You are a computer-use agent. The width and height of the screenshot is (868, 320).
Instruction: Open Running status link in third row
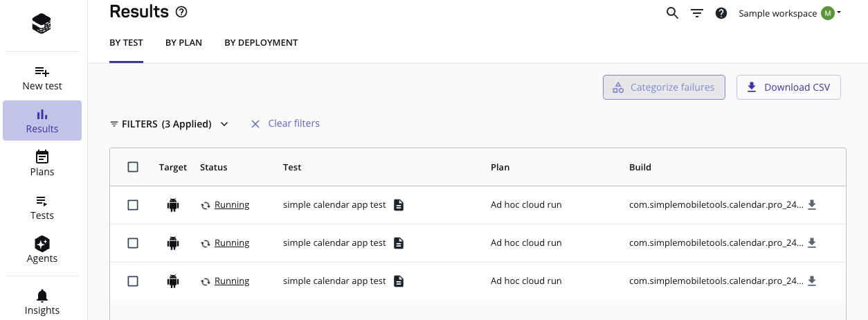coord(232,281)
